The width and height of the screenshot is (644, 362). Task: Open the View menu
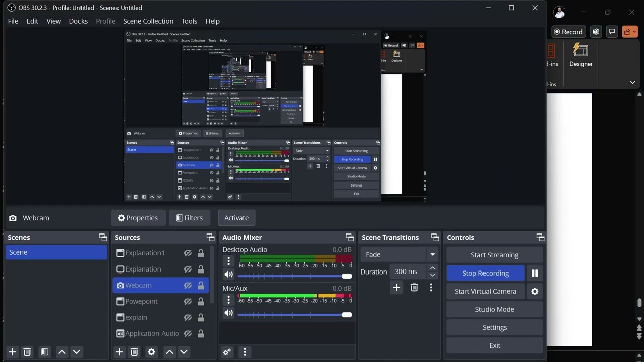pyautogui.click(x=54, y=21)
